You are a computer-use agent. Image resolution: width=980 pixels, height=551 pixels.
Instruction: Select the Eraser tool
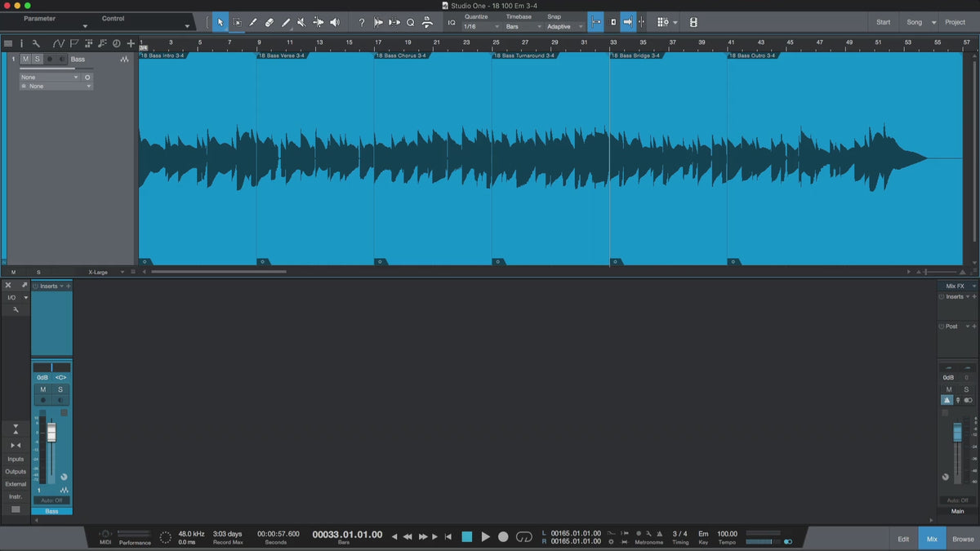pos(269,22)
